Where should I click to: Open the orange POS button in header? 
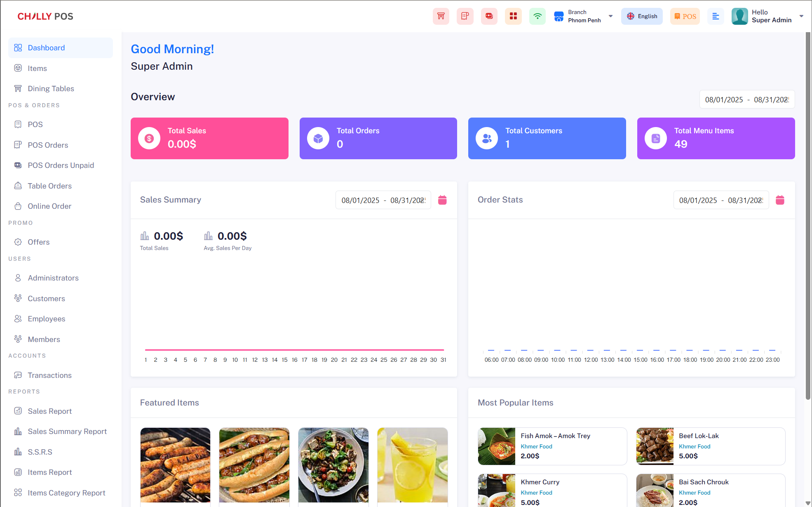(685, 17)
